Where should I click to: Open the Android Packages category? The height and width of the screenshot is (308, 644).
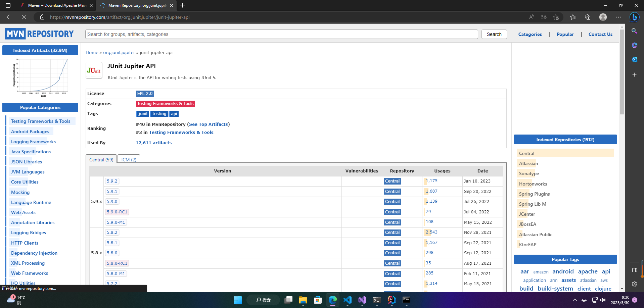30,132
